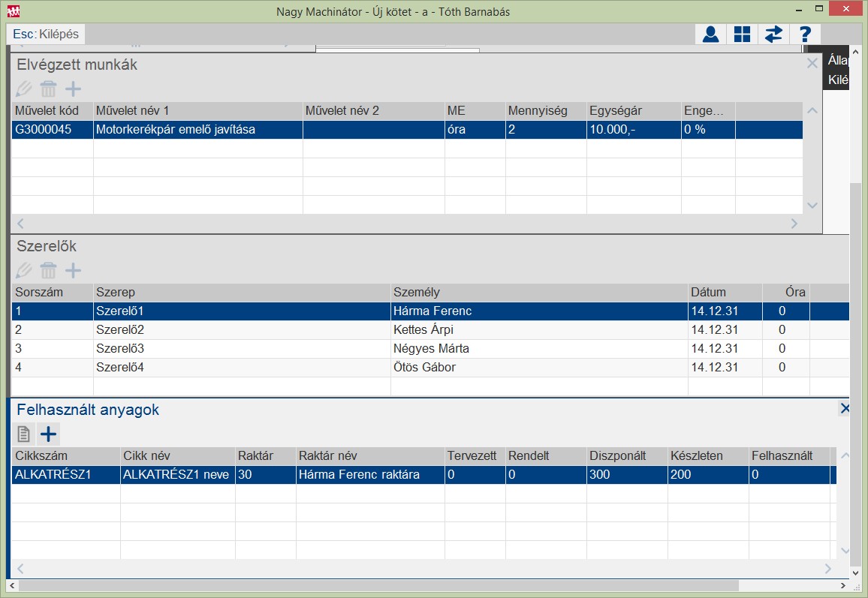
Task: Select Hárma Ferenc in Szerelők table
Action: pyautogui.click(x=539, y=311)
